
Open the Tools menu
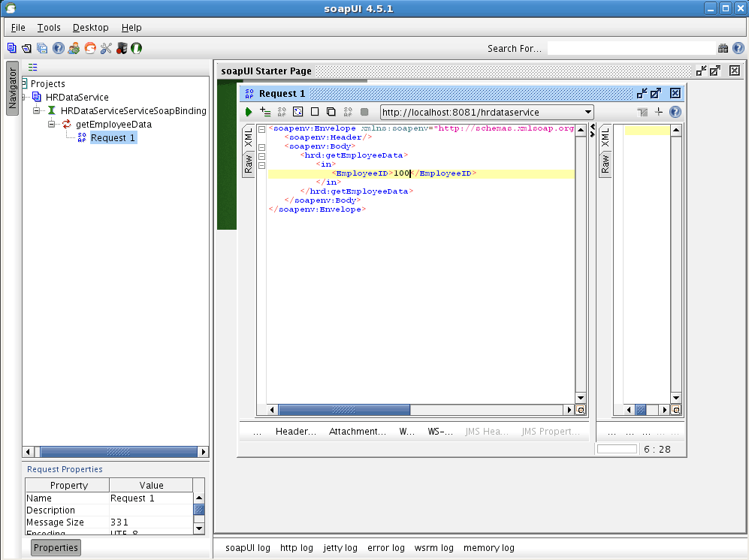click(49, 28)
